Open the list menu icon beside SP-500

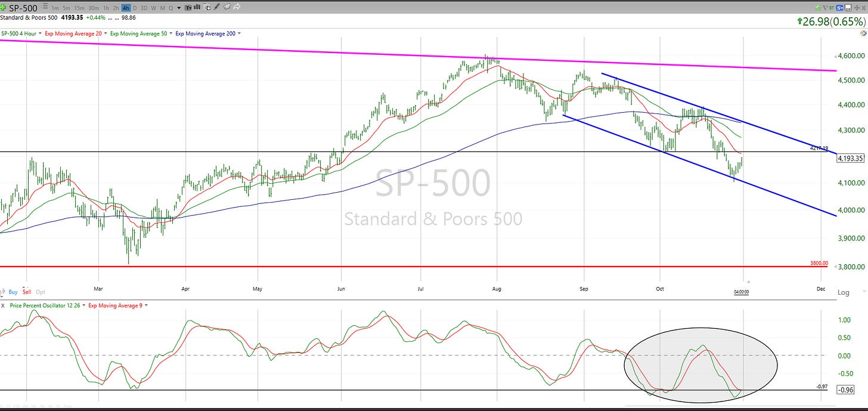pyautogui.click(x=45, y=6)
